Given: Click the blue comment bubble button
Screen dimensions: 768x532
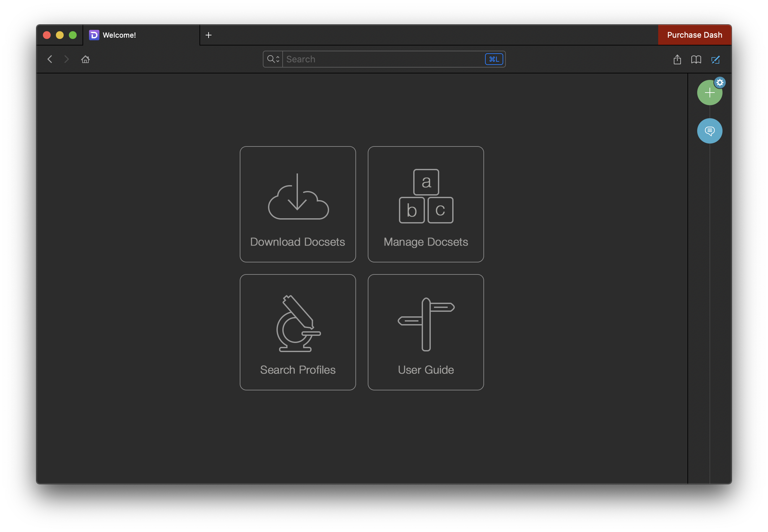Looking at the screenshot, I should pos(710,131).
